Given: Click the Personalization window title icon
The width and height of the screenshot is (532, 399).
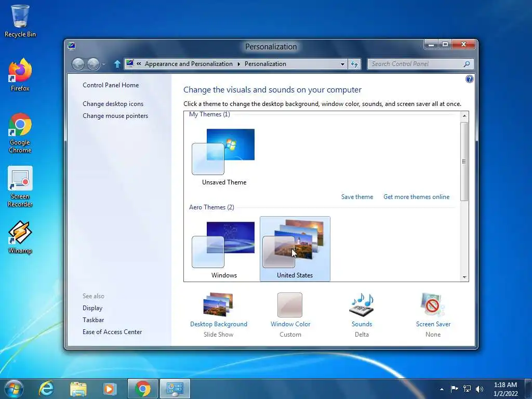Looking at the screenshot, I should pos(71,46).
